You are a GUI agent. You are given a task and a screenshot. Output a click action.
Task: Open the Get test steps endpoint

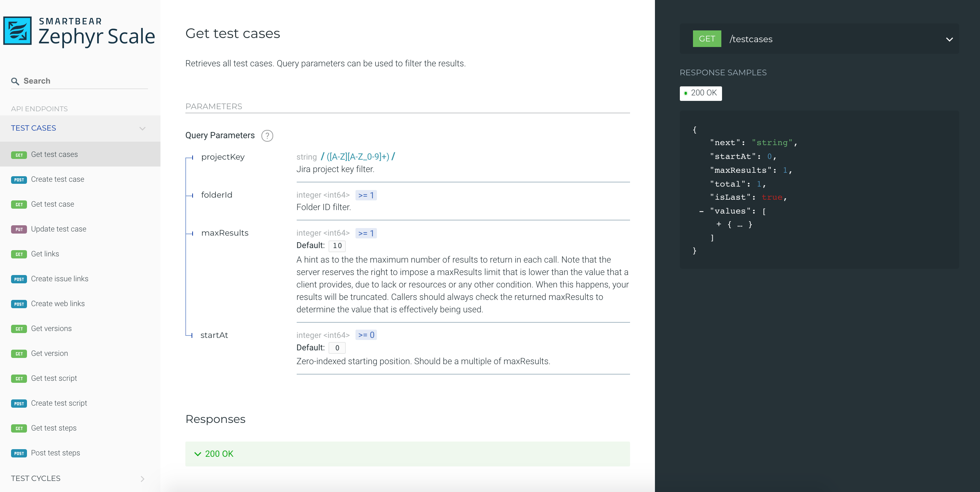[54, 428]
